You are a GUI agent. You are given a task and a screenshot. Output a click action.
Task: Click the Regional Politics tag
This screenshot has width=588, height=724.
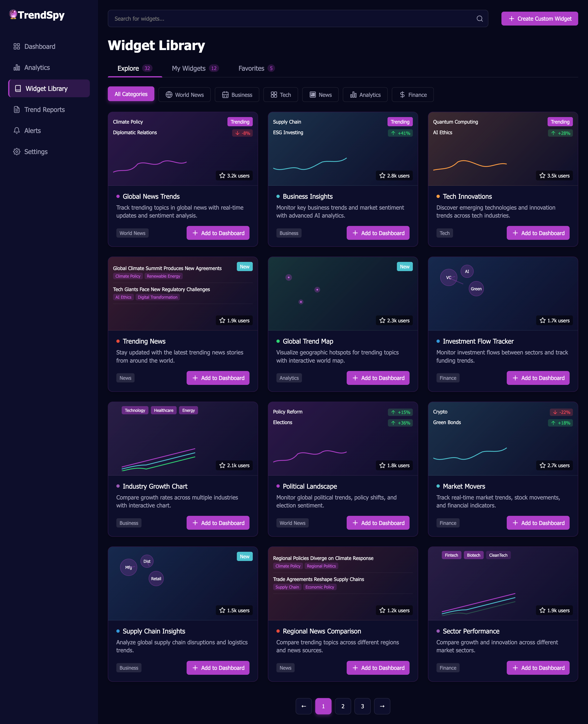[321, 566]
